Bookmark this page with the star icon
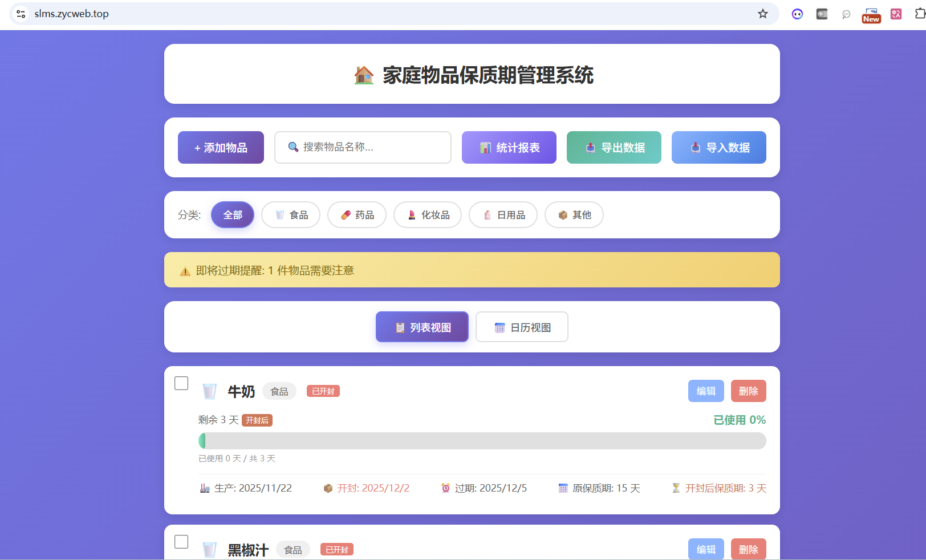The width and height of the screenshot is (926, 560). 763,14
